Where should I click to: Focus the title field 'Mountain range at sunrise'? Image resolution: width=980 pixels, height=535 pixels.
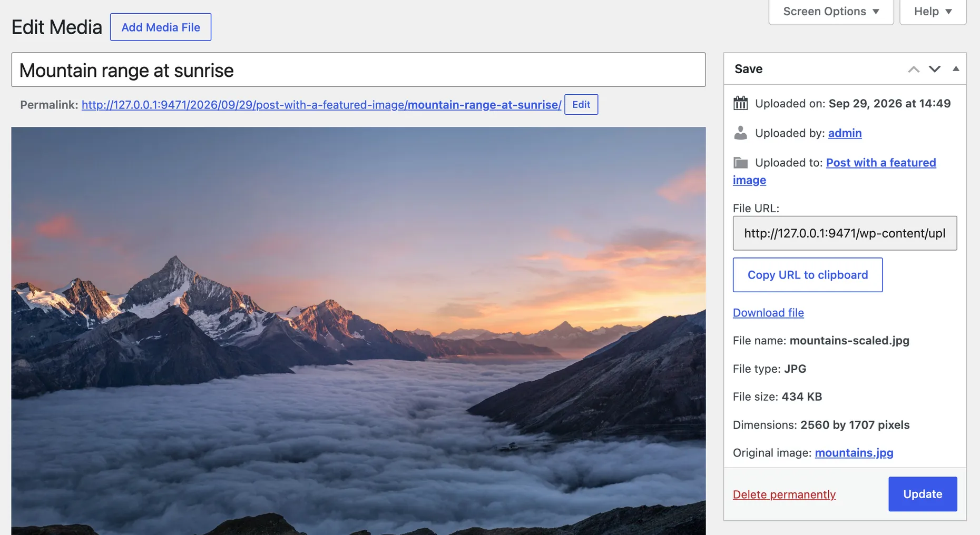click(358, 70)
